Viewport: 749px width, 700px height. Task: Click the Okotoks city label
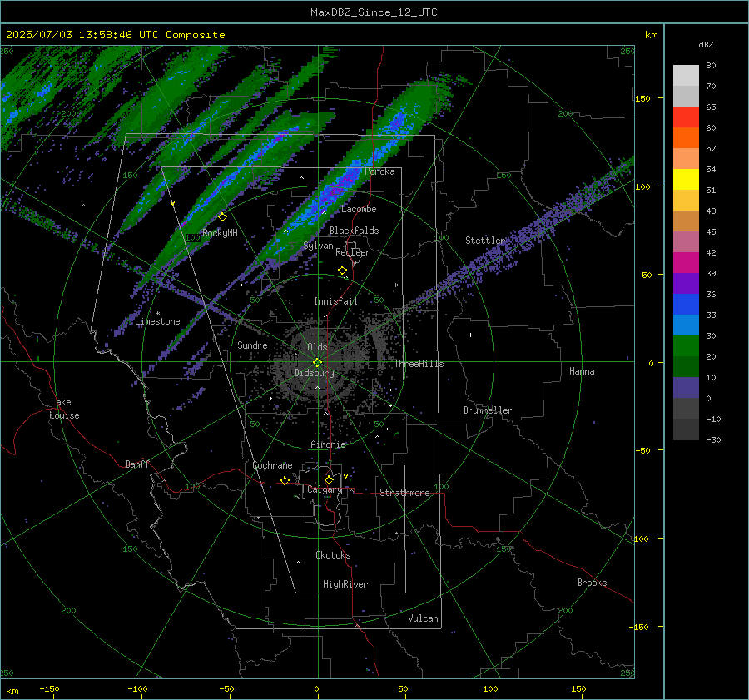pos(333,555)
